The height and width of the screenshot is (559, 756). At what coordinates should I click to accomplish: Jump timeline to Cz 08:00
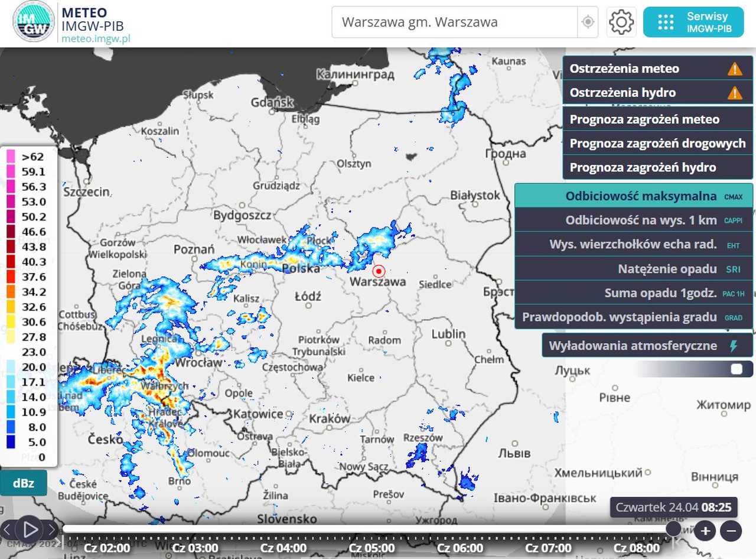[637, 548]
